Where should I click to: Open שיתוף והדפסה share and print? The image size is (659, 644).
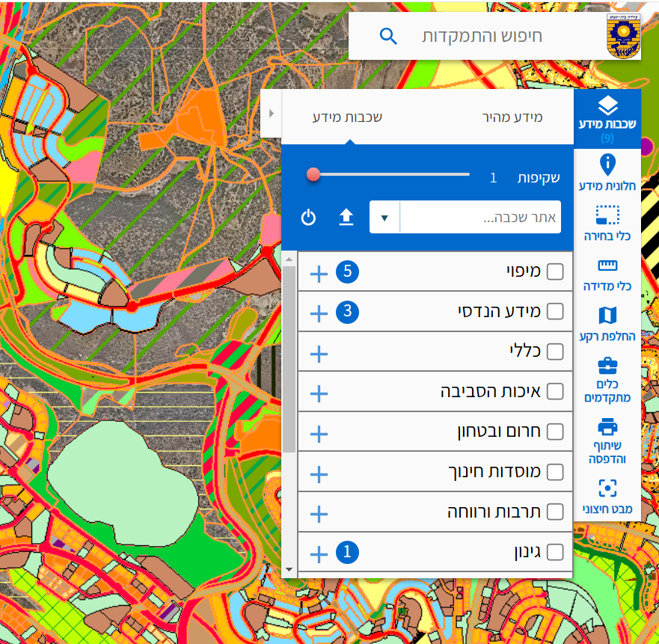coord(607,441)
